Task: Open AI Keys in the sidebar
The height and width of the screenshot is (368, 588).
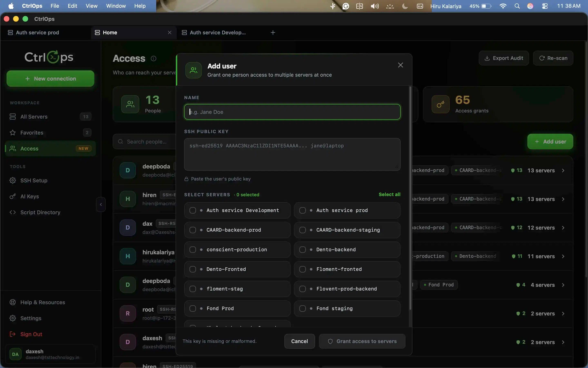Action: (51, 196)
